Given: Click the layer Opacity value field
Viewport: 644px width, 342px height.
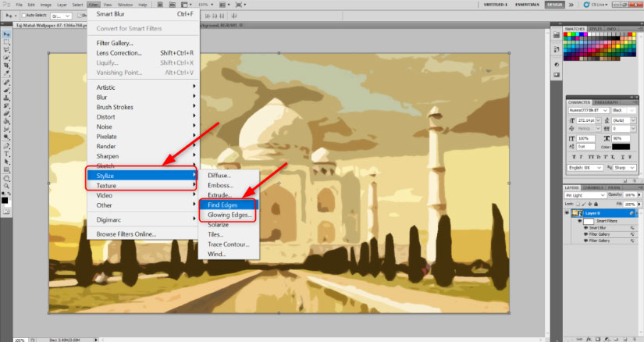Looking at the screenshot, I should click(x=629, y=195).
